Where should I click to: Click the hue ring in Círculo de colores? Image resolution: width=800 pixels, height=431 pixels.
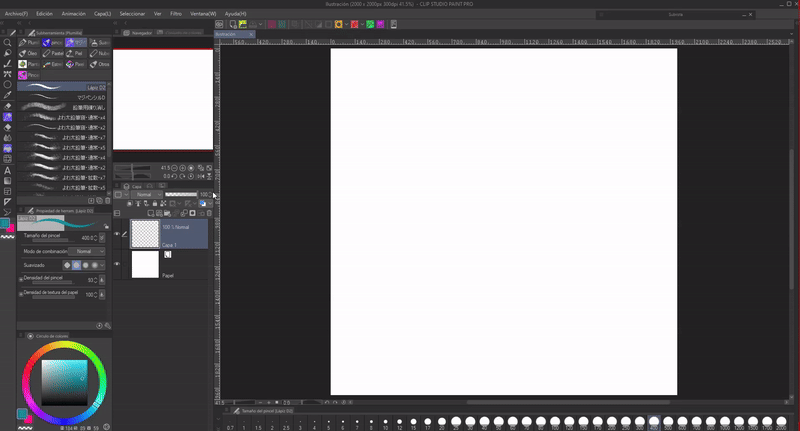(x=64, y=345)
